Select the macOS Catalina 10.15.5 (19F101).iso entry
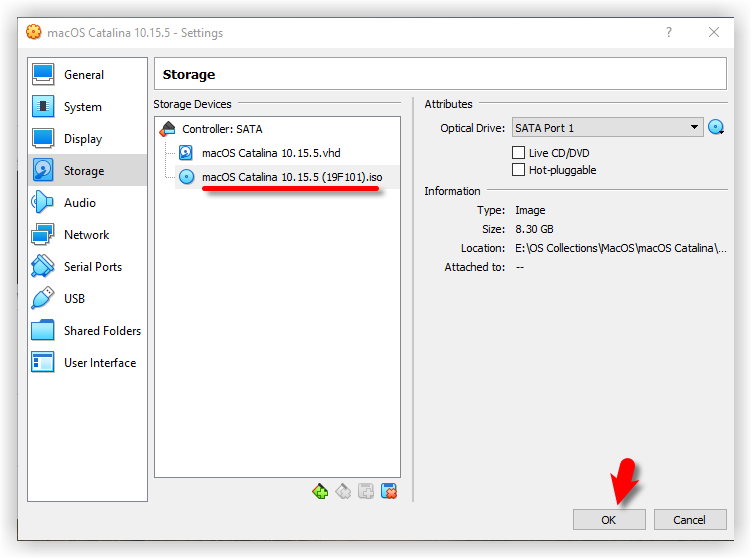Image resolution: width=752 pixels, height=559 pixels. [291, 177]
